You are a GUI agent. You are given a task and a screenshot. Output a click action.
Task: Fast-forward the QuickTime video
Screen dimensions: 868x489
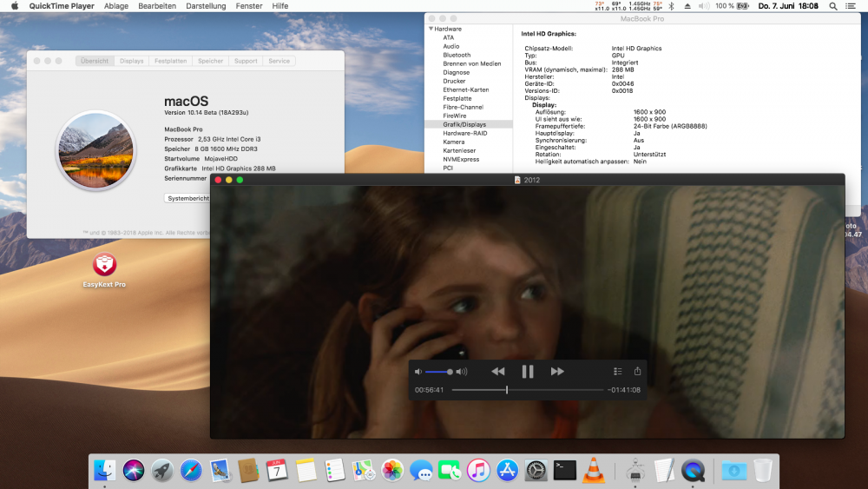coord(557,372)
